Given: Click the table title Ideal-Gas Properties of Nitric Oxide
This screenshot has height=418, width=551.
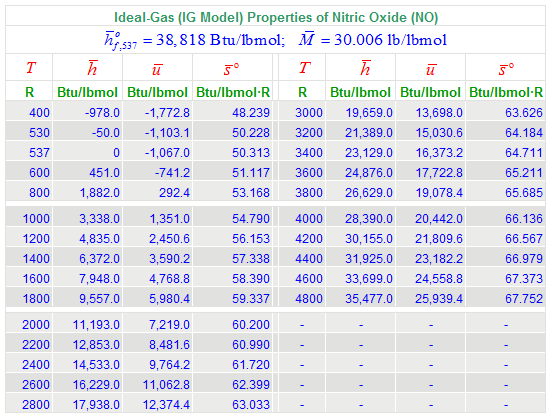Looking at the screenshot, I should pyautogui.click(x=276, y=17).
